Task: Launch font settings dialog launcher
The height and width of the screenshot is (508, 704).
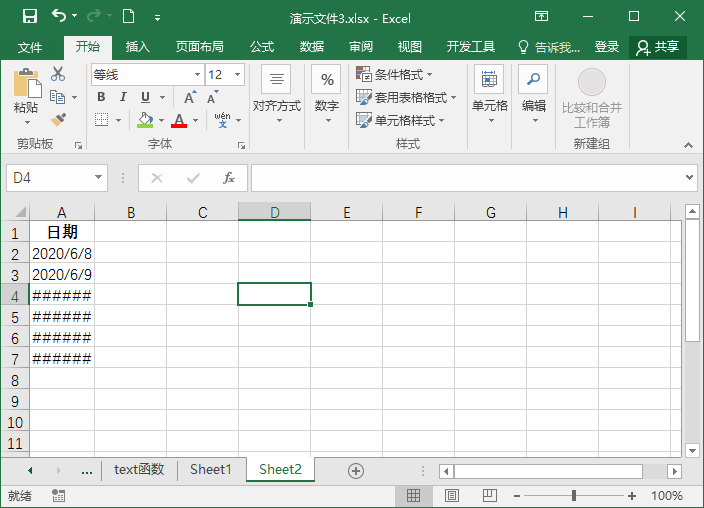Action: point(241,145)
